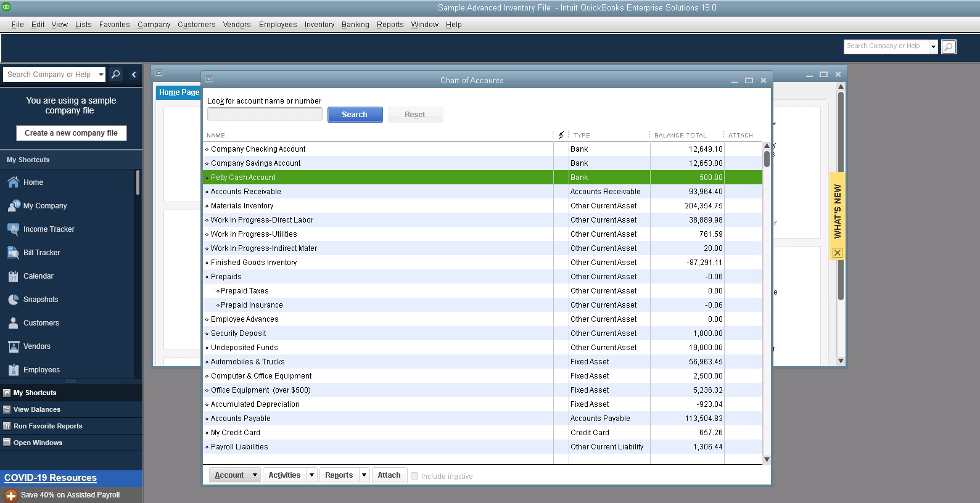Click the Home icon in My Shortcuts

pos(14,182)
